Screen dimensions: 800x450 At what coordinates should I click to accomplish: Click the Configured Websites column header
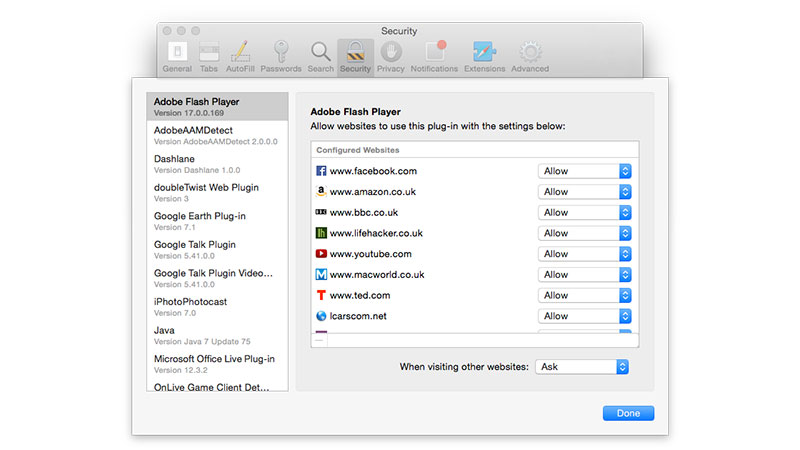(474, 150)
